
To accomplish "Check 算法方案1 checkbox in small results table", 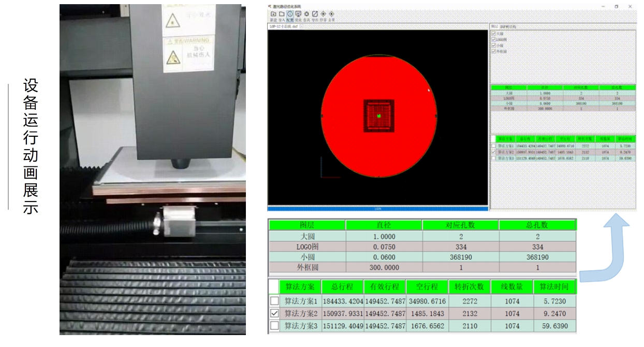I will tap(493, 147).
